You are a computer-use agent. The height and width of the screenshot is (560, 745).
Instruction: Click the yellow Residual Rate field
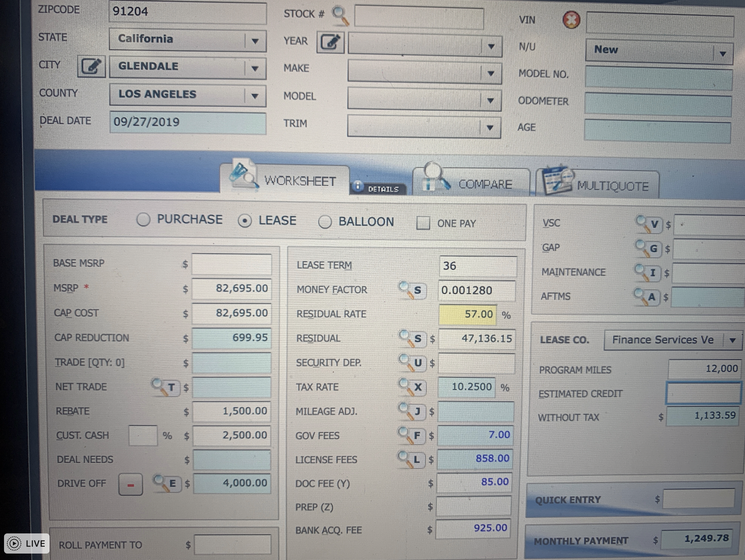468,315
